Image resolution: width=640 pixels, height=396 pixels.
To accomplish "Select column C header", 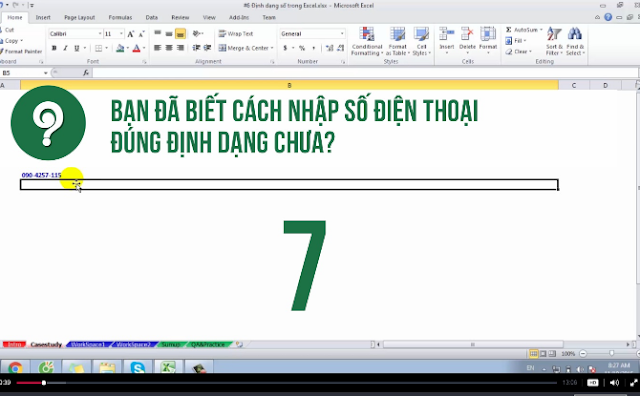I will click(574, 85).
